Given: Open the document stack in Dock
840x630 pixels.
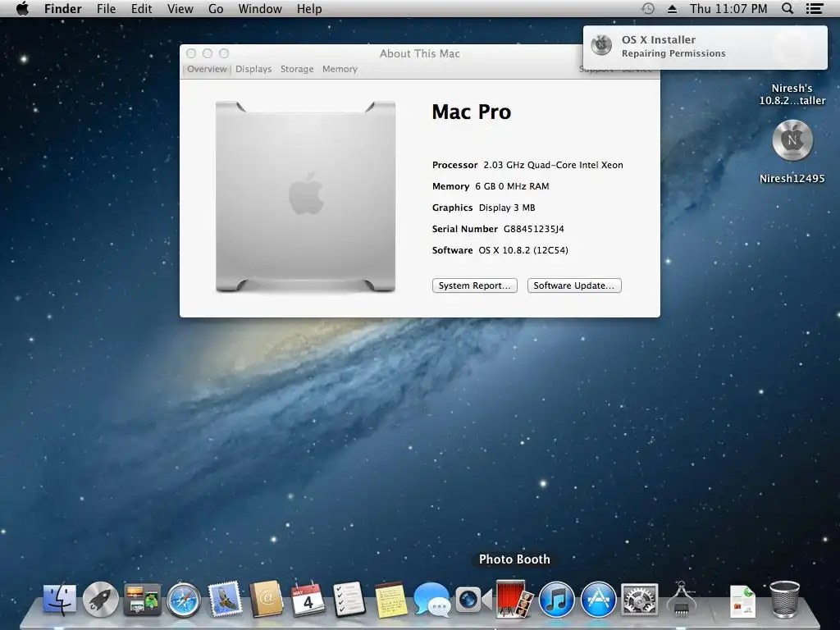Looking at the screenshot, I should point(743,601).
